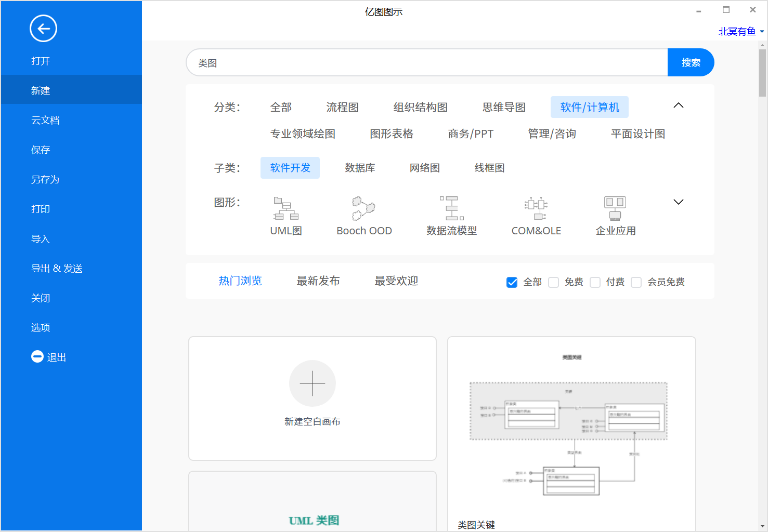768x532 pixels.
Task: Open the 类图关键 template thumbnail
Action: coord(571,434)
